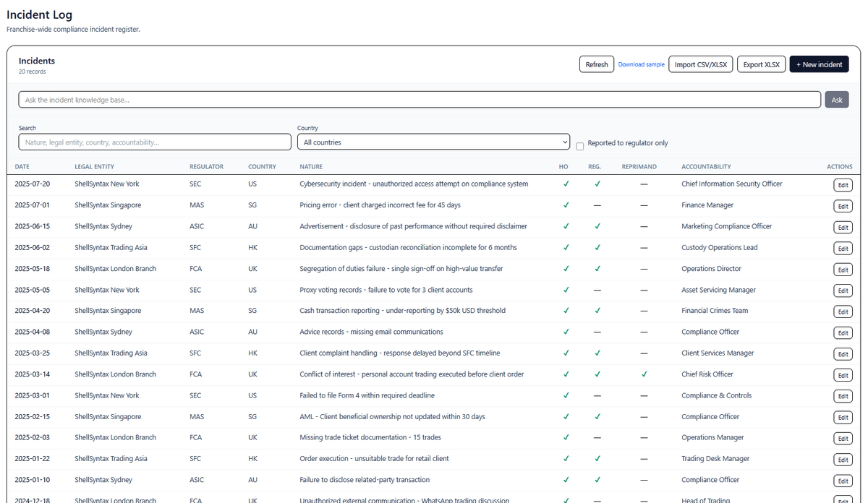The image size is (868, 503).
Task: Click the DATE column header
Action: [22, 167]
